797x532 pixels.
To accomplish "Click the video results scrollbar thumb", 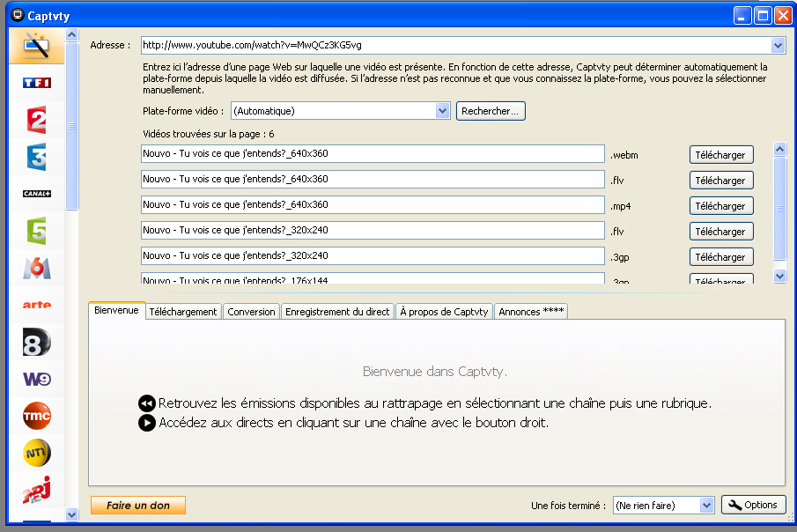I will pos(779,209).
